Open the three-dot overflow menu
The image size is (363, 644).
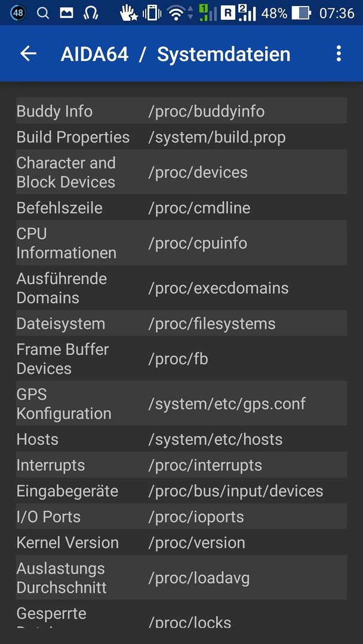coord(339,54)
